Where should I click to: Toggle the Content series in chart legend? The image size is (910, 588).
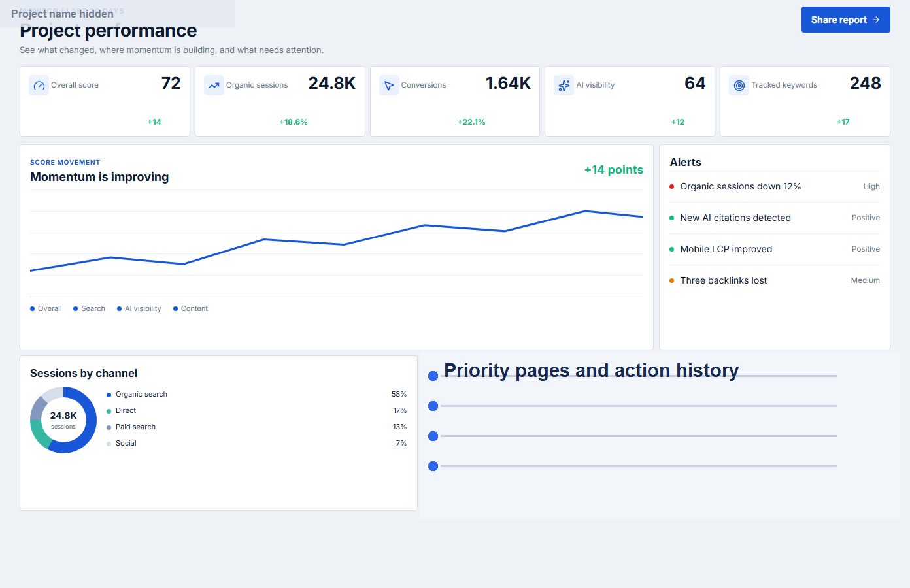click(x=190, y=308)
